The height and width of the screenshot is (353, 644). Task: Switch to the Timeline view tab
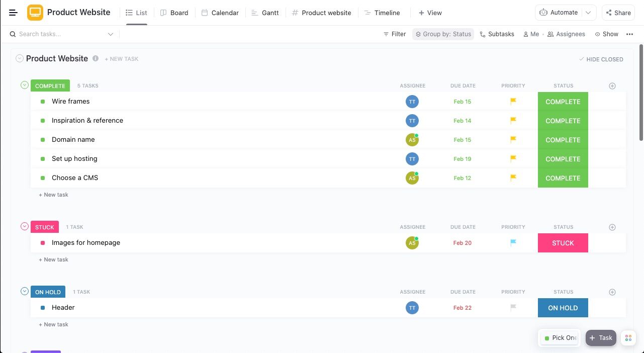382,13
